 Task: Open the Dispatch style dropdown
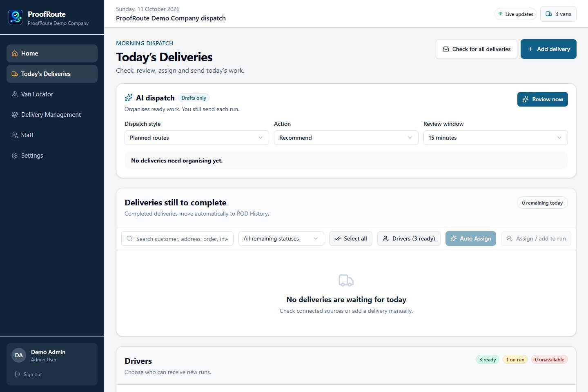197,138
